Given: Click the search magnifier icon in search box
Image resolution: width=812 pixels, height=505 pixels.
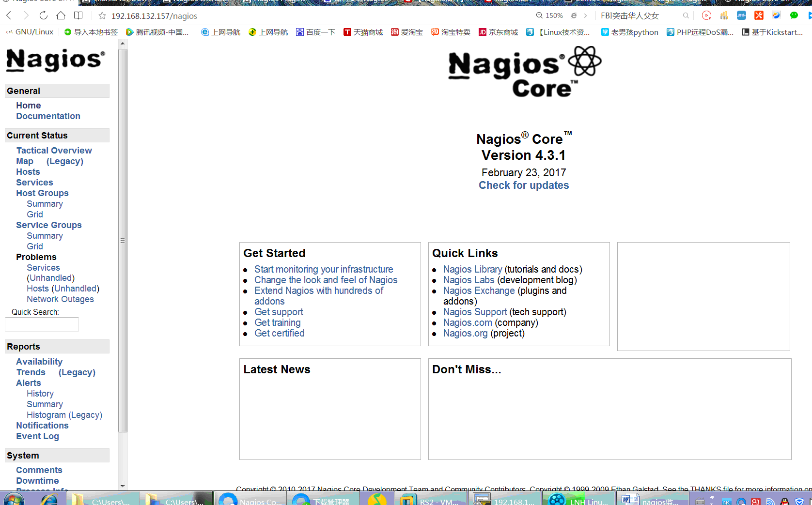Looking at the screenshot, I should coord(686,15).
